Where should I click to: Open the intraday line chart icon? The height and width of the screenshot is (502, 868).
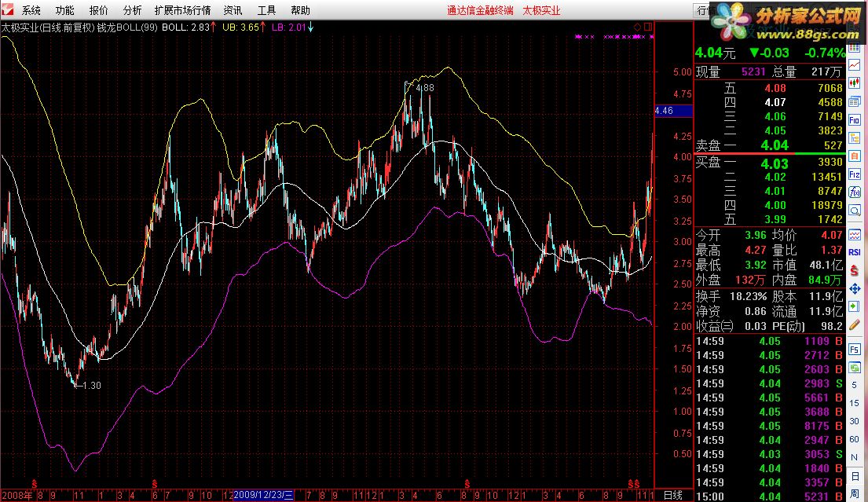click(854, 66)
